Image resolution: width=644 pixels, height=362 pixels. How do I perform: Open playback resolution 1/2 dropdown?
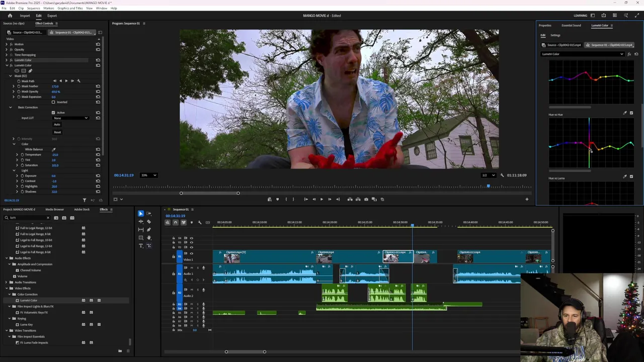(488, 175)
